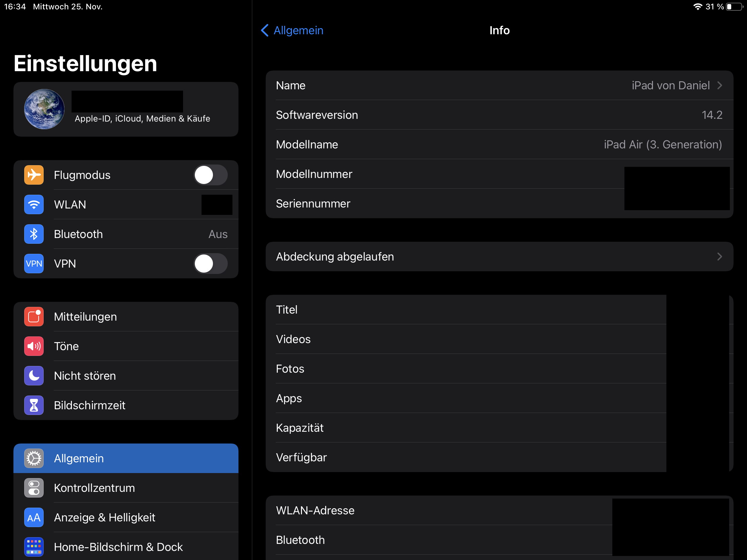Tap the red Mitteilungen icon

[x=34, y=317]
